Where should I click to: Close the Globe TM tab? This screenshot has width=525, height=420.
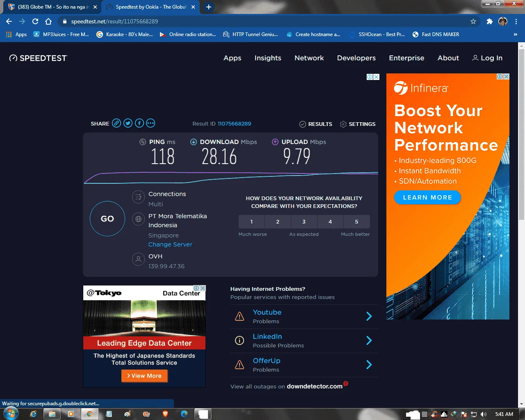pos(95,7)
